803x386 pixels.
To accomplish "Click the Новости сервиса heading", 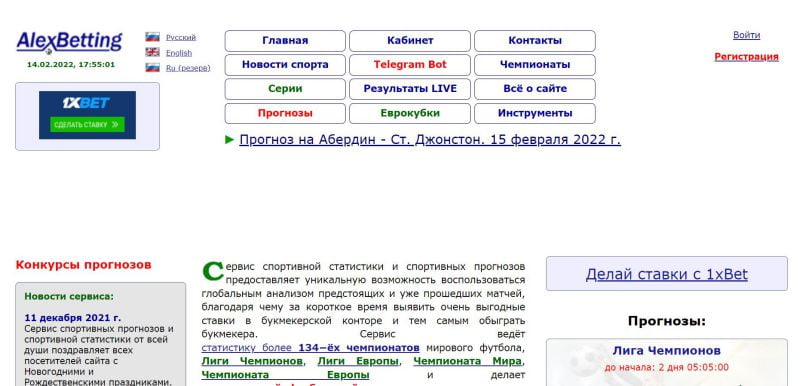I will pos(69,296).
